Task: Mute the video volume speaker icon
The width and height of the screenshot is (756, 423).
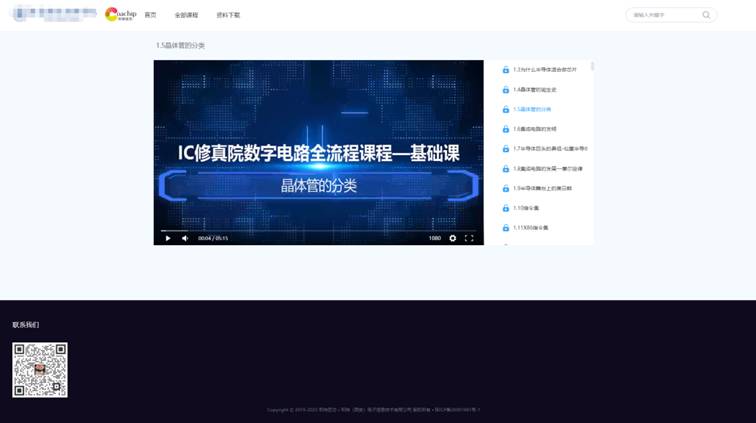Action: pos(184,238)
